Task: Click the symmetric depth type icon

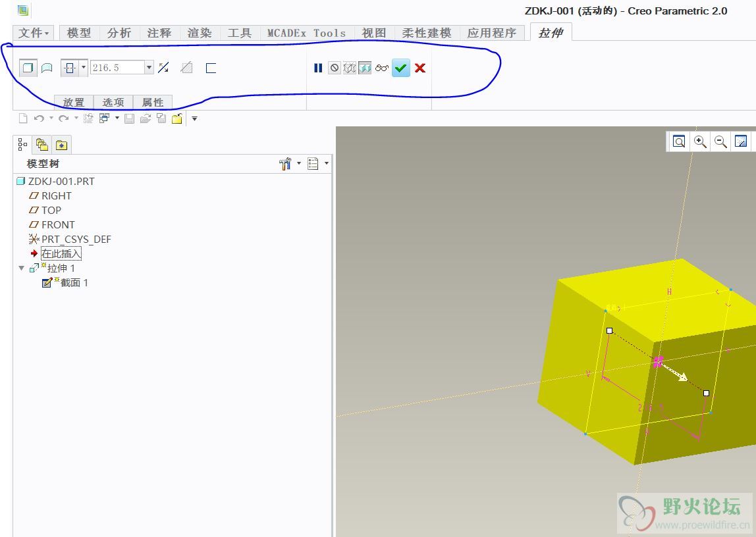Action: (x=70, y=68)
